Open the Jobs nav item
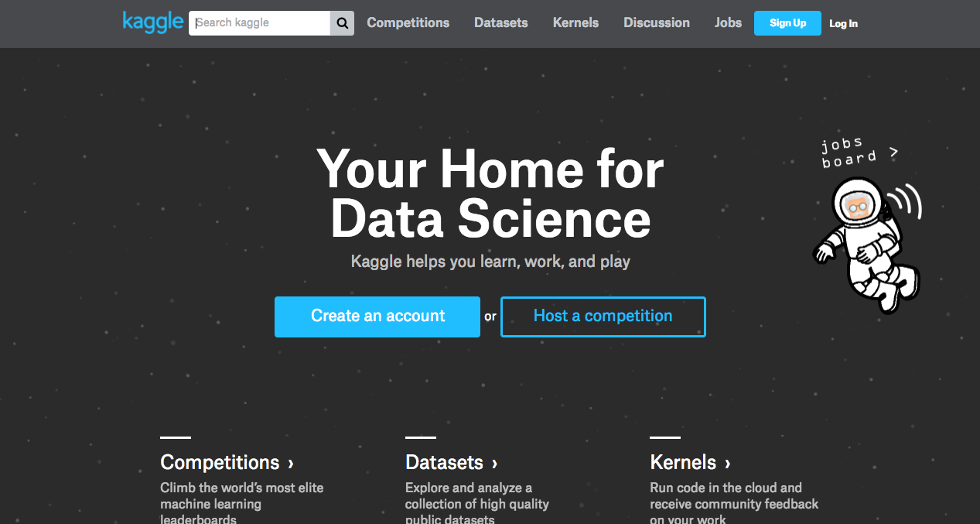980x524 pixels. point(727,23)
